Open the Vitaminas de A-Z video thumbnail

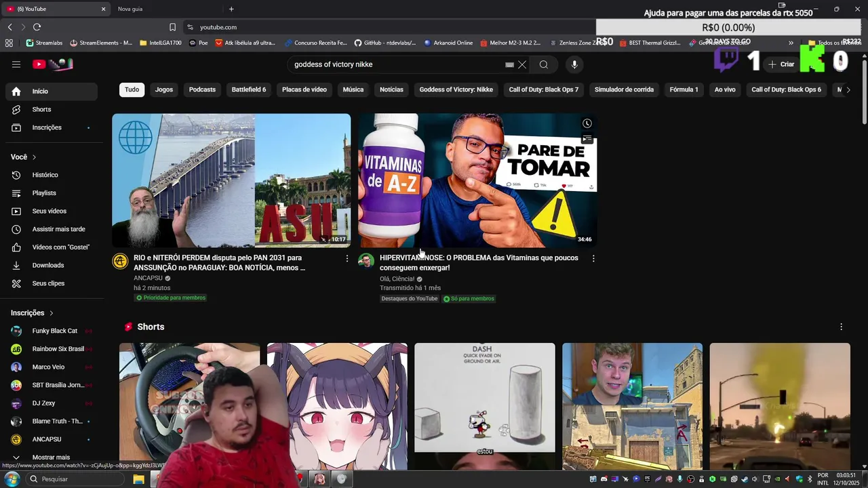point(477,180)
